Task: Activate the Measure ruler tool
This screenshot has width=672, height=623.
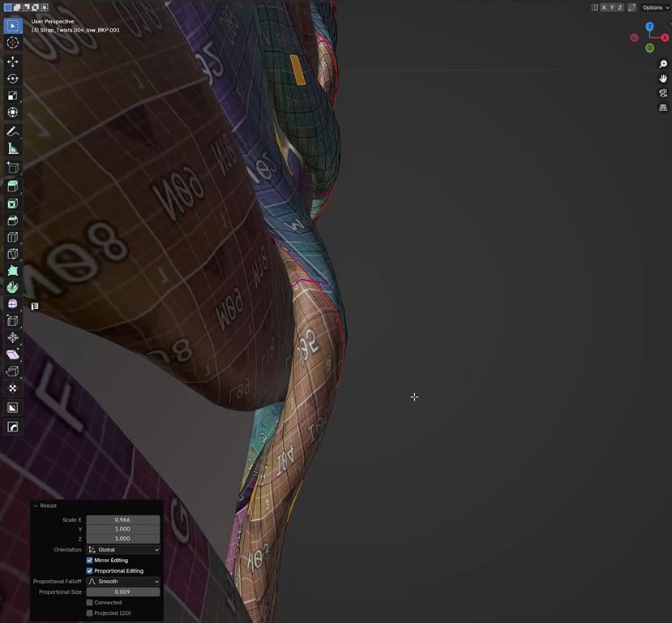Action: [12, 148]
